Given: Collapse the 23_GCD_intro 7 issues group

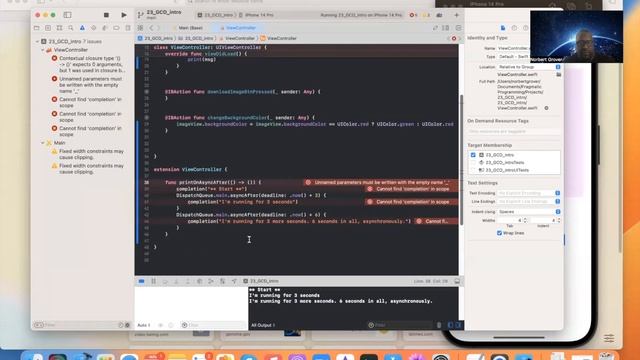Looking at the screenshot, I should pos(38,42).
